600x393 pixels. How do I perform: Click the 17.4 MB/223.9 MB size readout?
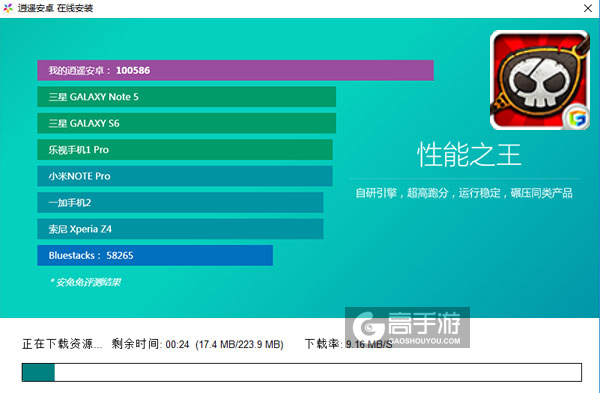pyautogui.click(x=240, y=344)
